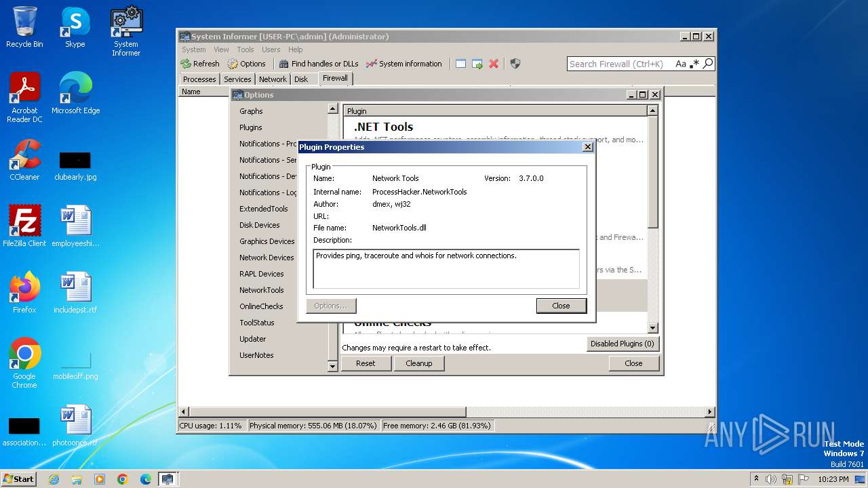Click plugin list scroll down arrow
Image resolution: width=868 pixels, height=488 pixels.
click(x=652, y=328)
